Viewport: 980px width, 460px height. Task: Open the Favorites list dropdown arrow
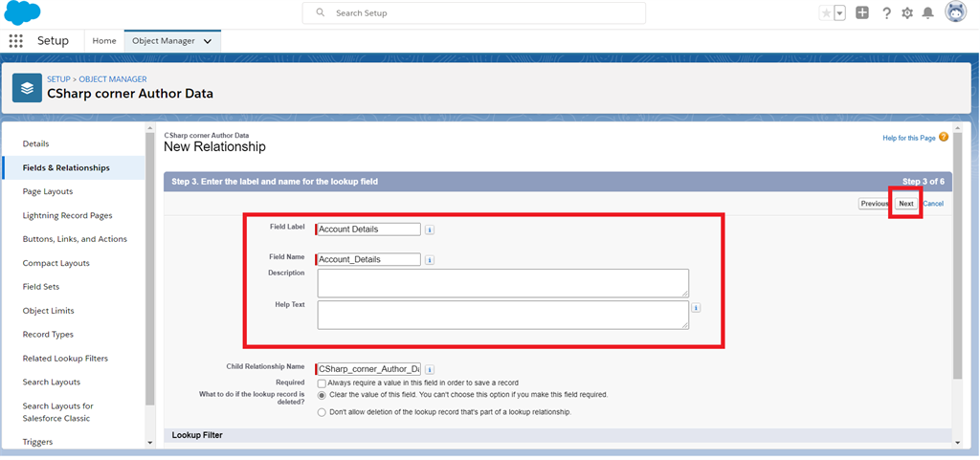tap(840, 13)
